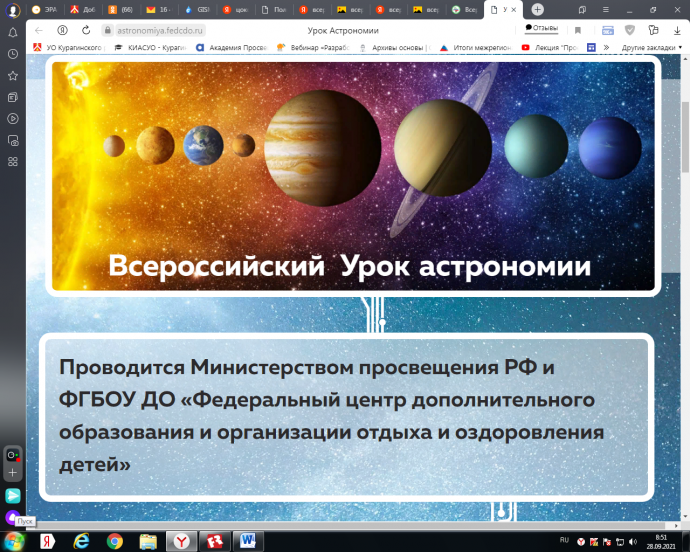Open the browser main menu

(606, 10)
